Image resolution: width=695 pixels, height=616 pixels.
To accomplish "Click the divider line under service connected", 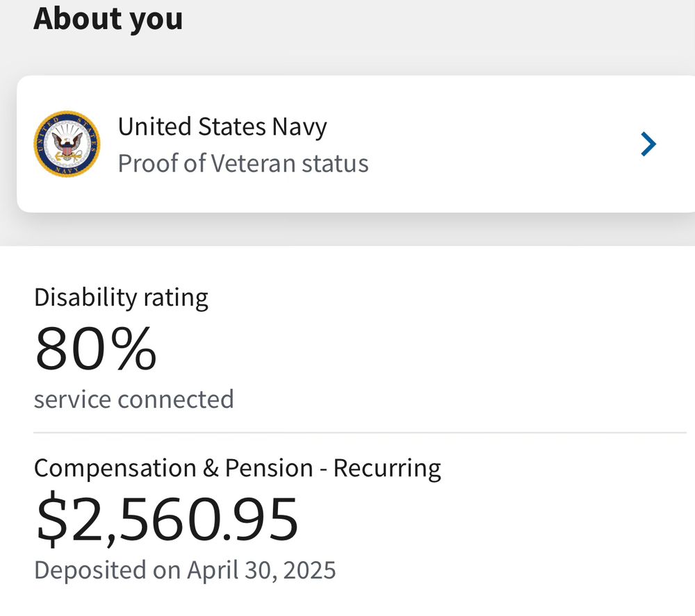I will (360, 432).
